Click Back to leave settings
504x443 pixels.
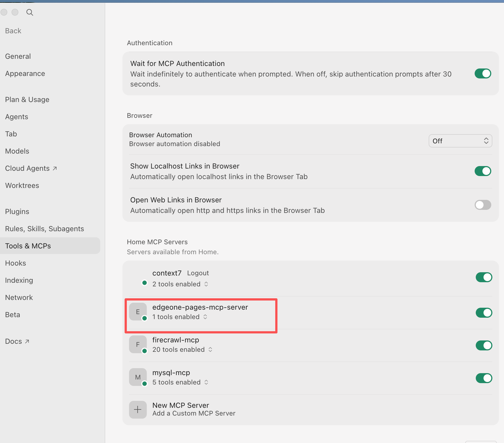[x=13, y=31]
